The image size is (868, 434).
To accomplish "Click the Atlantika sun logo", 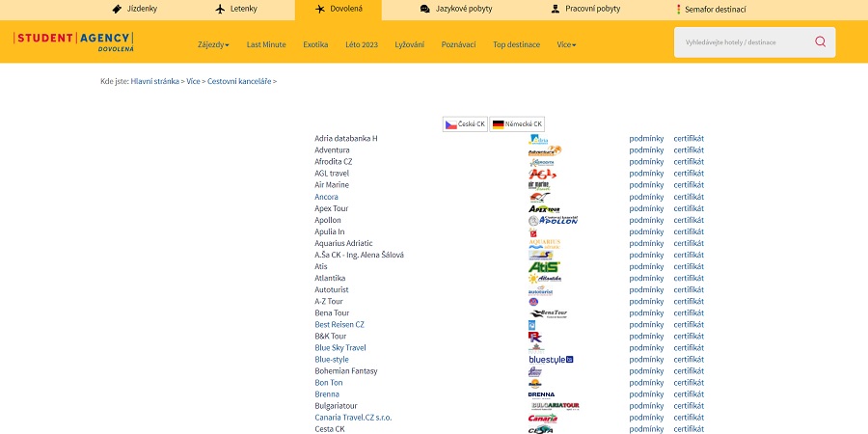I will [545, 279].
